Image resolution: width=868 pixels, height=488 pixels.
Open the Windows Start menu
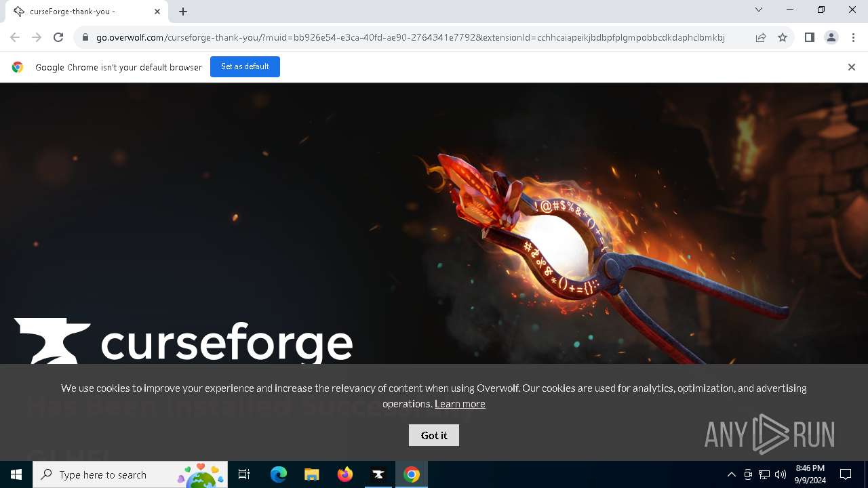pos(16,474)
